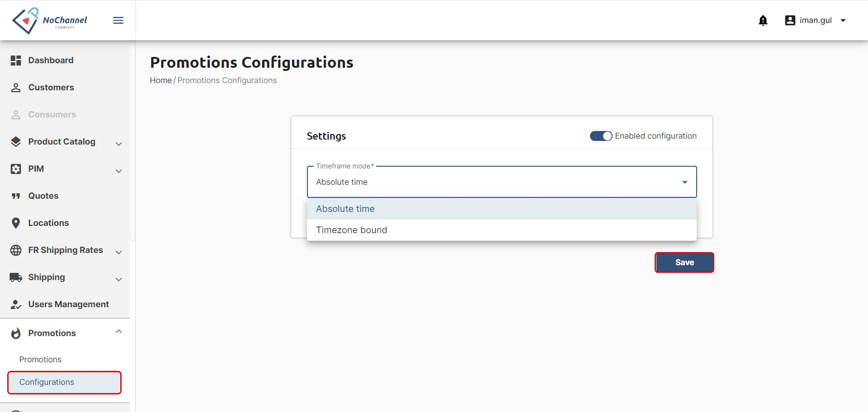Click the PIM gear-box icon
The height and width of the screenshot is (412, 868).
16,169
